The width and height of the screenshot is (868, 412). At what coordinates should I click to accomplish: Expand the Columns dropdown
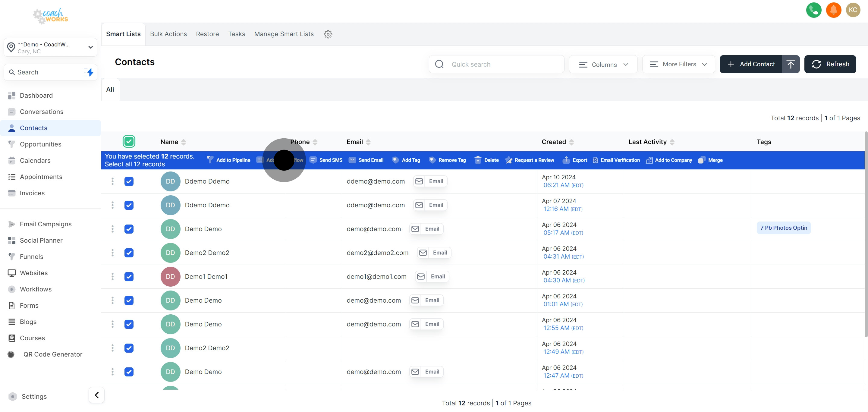(x=603, y=64)
